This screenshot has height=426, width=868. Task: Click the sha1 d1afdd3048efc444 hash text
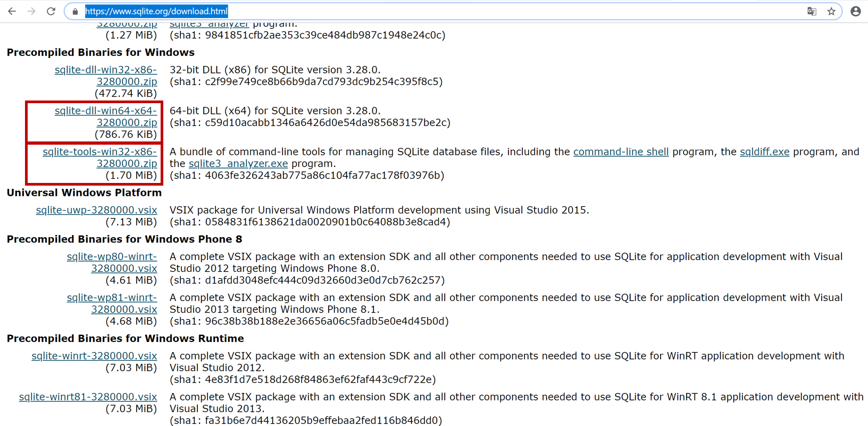pos(307,280)
